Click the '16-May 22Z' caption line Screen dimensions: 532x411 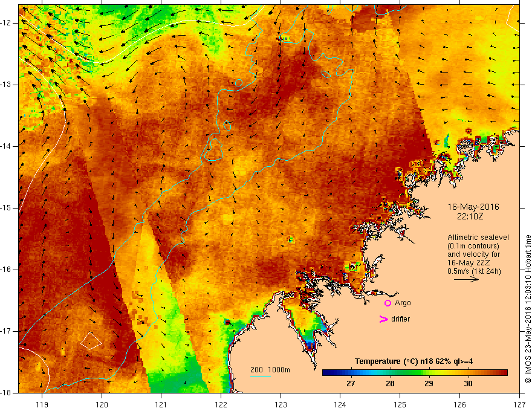[469, 263]
